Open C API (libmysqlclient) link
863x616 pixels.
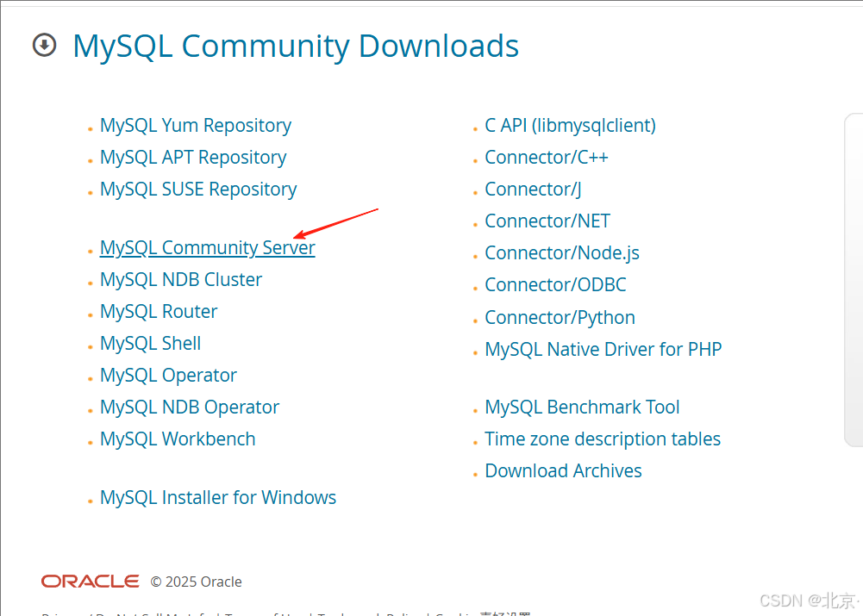[570, 126]
